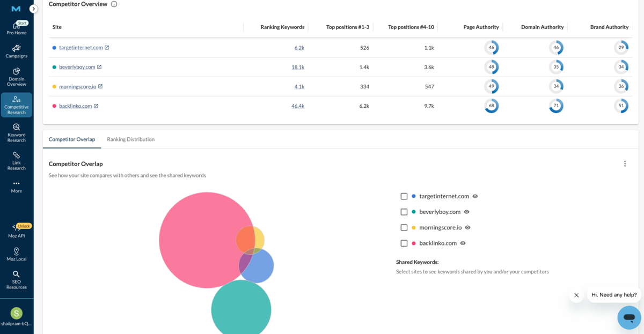Open Link Research in sidebar
Image resolution: width=644 pixels, height=334 pixels.
(x=17, y=161)
